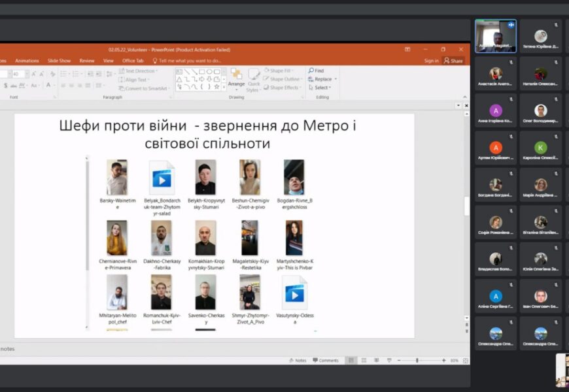569x392 pixels.
Task: Click the zoom slider in status bar
Action: click(417, 360)
